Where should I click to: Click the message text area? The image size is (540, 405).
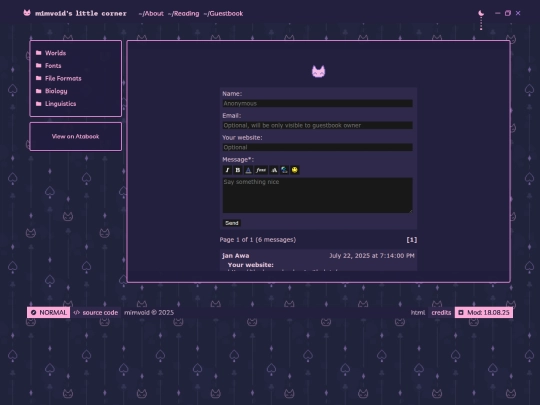(318, 195)
